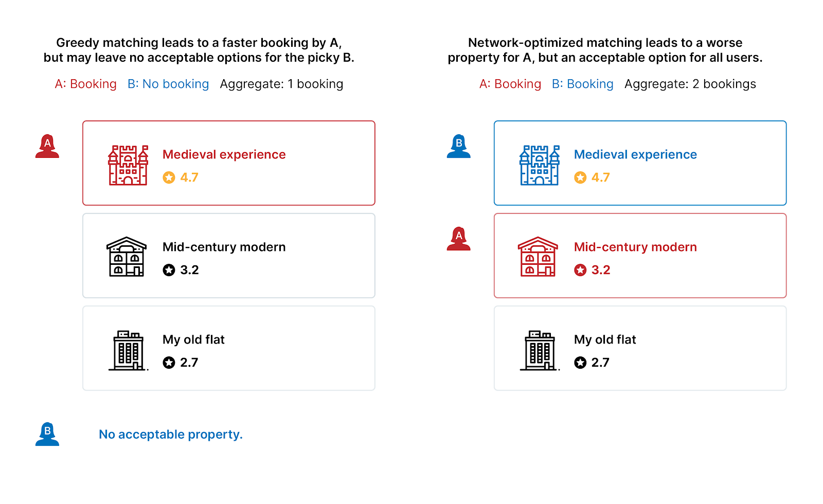
Task: Select the left "My old flat" card title
Action: coord(193,339)
